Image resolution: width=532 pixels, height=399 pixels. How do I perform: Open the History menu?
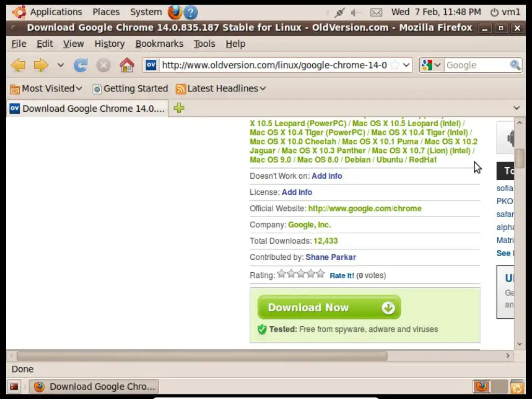pos(110,44)
